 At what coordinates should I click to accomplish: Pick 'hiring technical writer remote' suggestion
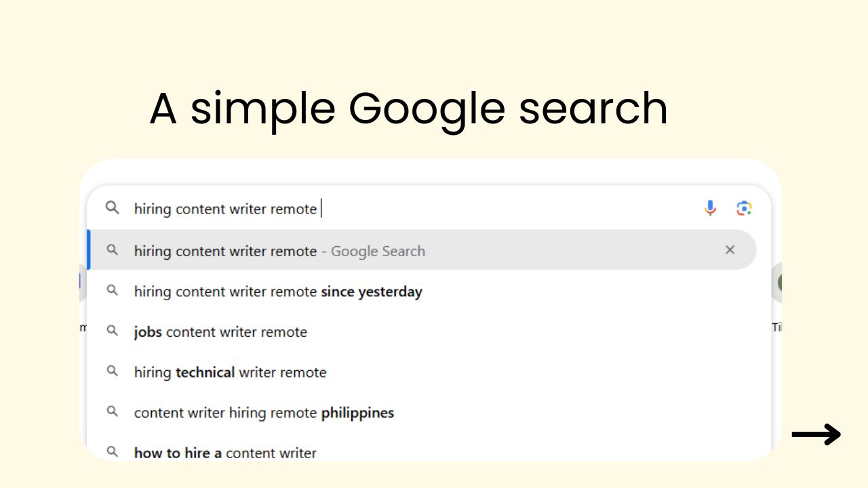click(230, 373)
